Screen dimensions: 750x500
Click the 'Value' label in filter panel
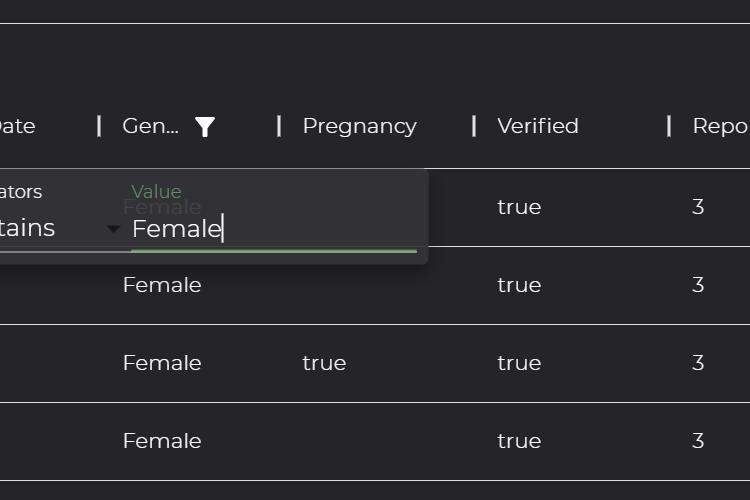point(156,192)
